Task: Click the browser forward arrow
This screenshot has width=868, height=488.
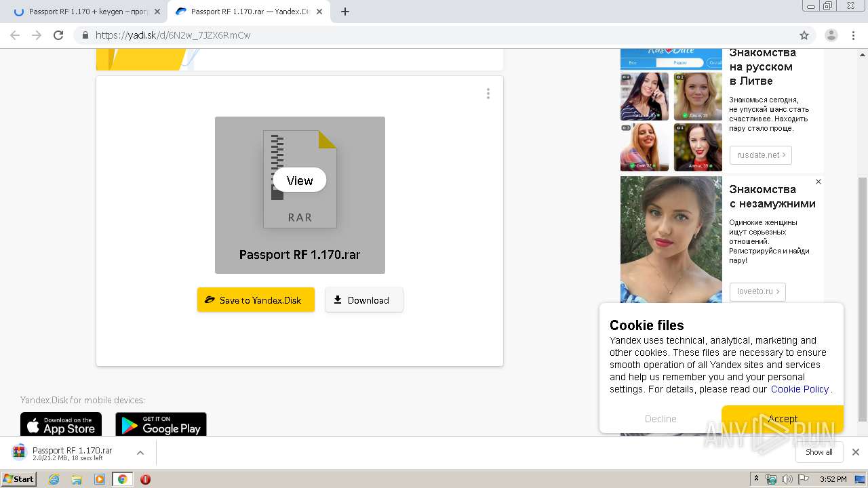Action: coord(37,35)
